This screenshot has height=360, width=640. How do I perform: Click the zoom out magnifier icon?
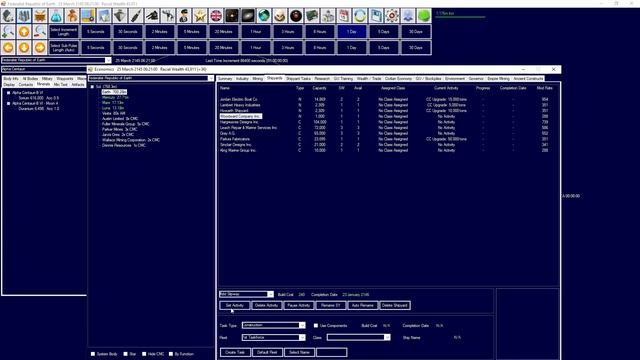[x=40, y=31]
